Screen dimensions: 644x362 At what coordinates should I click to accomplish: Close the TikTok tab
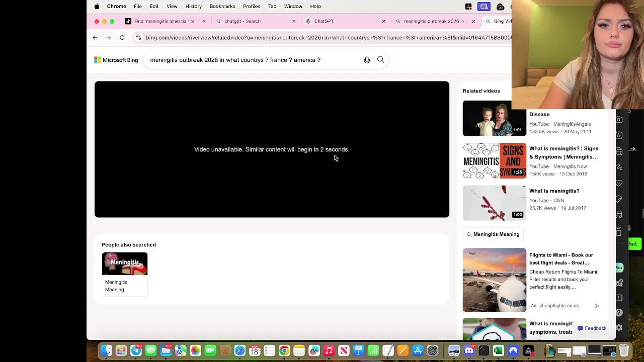[x=204, y=21]
